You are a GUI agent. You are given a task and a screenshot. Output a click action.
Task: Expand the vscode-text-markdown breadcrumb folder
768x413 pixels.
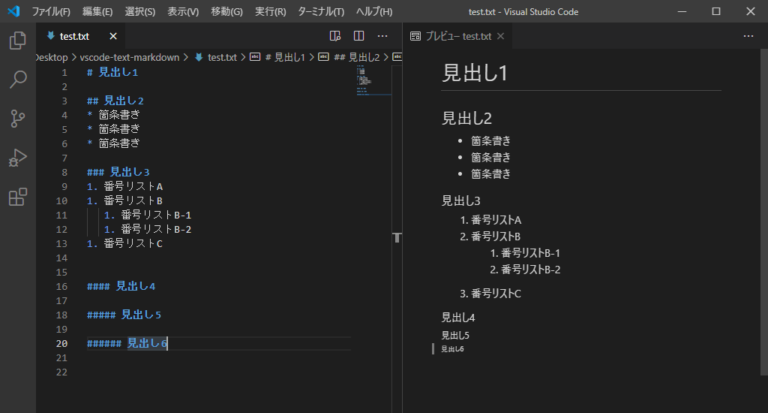129,57
